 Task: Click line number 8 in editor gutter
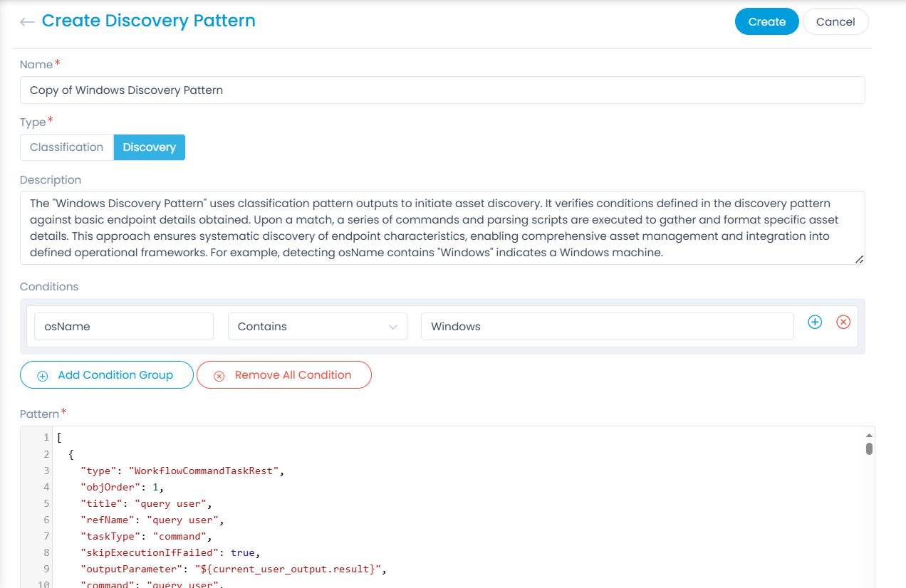click(46, 552)
